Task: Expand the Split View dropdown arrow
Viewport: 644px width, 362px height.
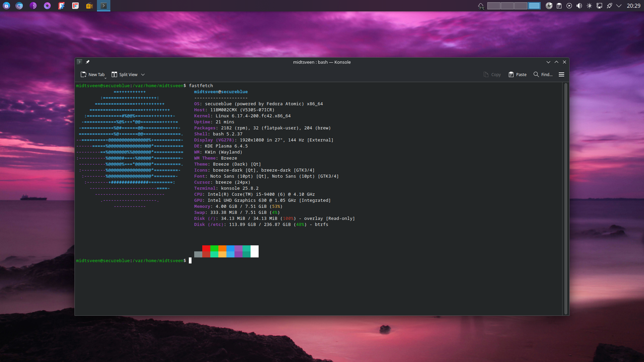Action: pos(143,74)
